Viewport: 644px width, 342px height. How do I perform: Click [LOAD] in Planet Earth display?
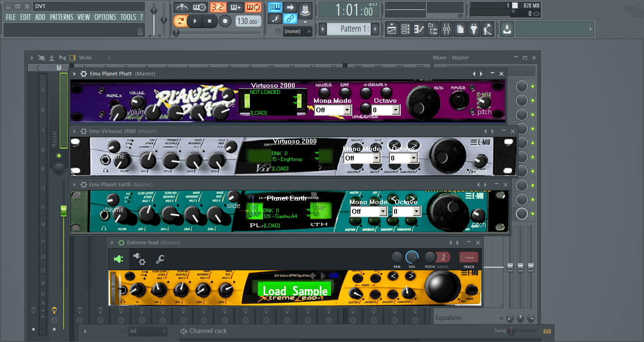272,225
